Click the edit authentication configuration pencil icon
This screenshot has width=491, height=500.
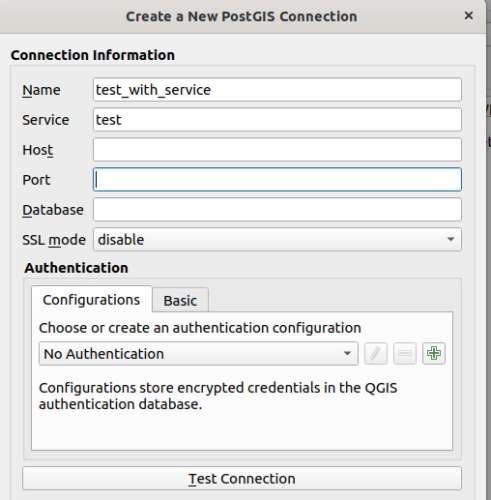tap(376, 353)
